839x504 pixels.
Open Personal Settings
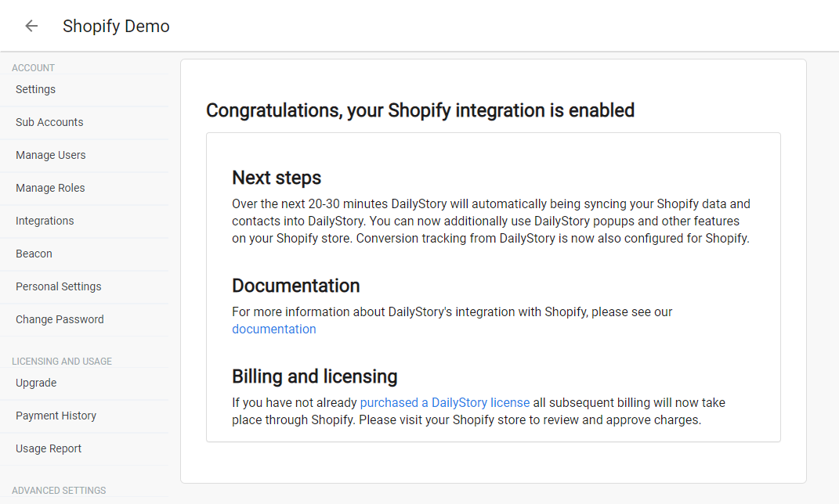[x=58, y=286]
